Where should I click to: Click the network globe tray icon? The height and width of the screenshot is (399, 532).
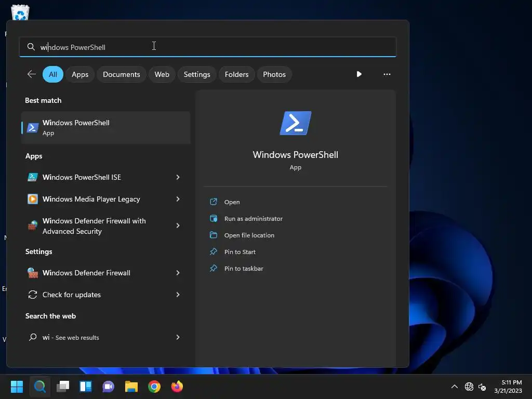(x=469, y=387)
